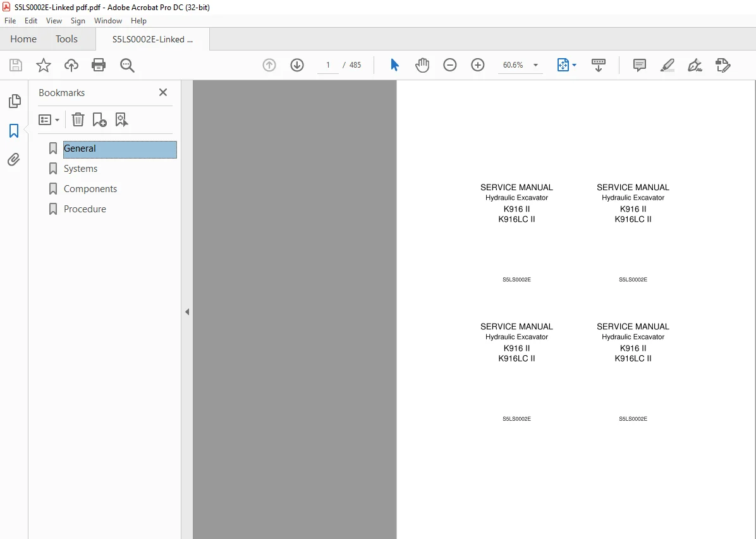This screenshot has height=539, width=756.
Task: Print the document with the printer icon
Action: click(99, 65)
